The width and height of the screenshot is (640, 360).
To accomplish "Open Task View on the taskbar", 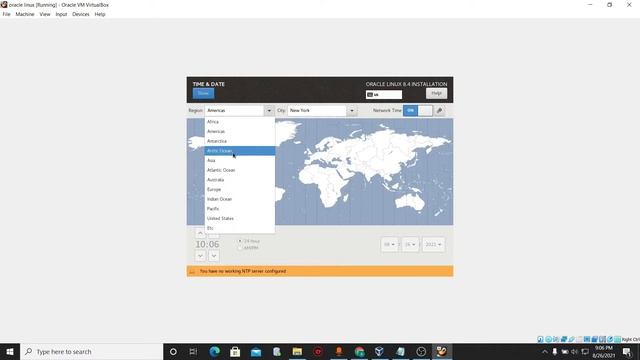I will 193,351.
